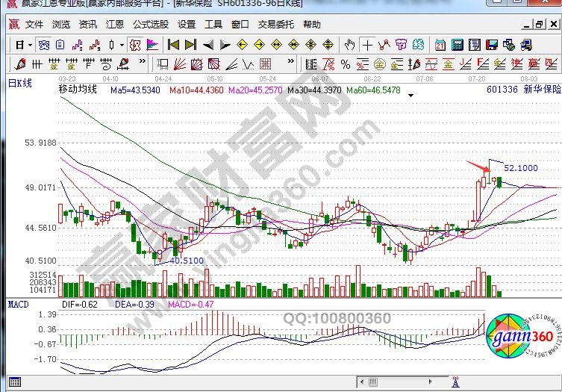Open the notepad icon in the toolbar

[475, 46]
